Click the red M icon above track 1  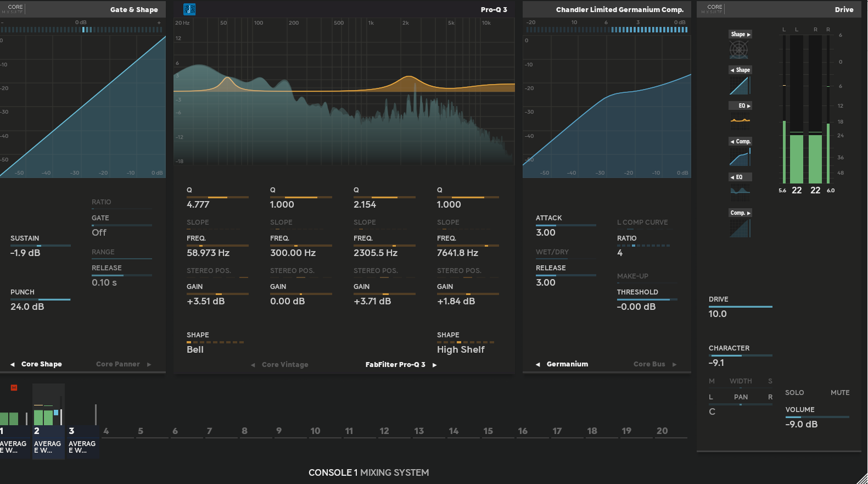(x=14, y=388)
